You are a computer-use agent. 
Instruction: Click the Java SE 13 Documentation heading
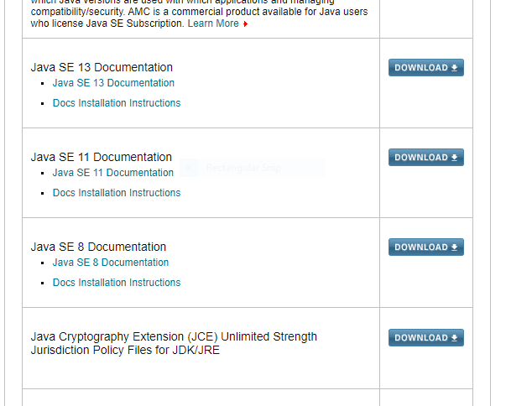click(102, 67)
